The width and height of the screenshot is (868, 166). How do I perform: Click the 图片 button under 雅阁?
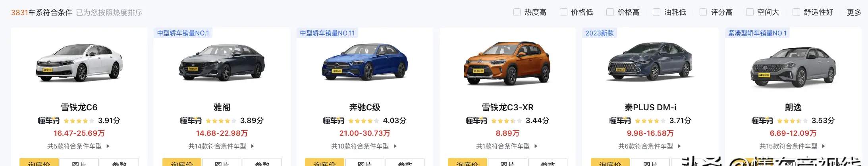pyautogui.click(x=222, y=162)
